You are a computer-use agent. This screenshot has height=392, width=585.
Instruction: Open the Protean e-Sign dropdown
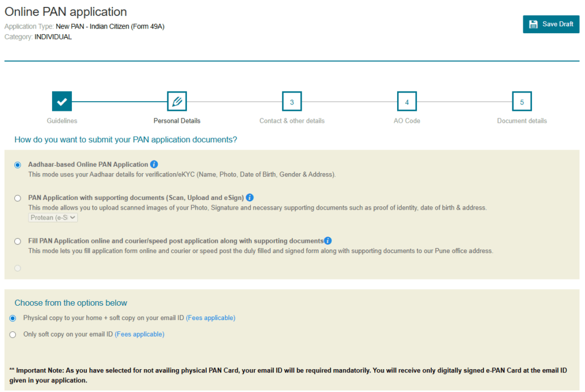pyautogui.click(x=53, y=217)
